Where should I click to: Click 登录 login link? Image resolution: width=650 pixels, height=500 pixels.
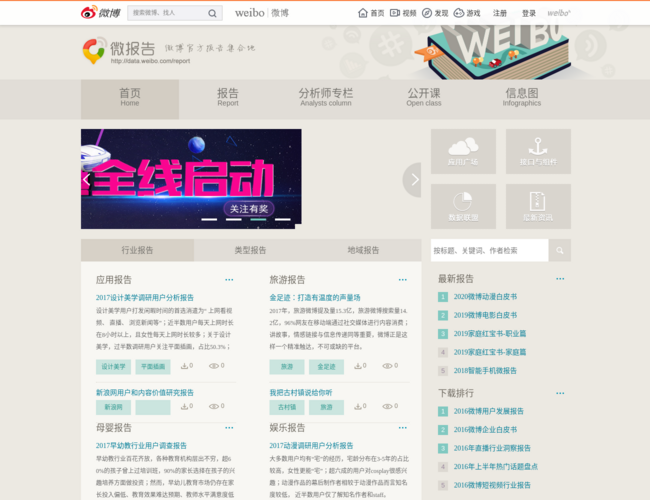(x=529, y=13)
